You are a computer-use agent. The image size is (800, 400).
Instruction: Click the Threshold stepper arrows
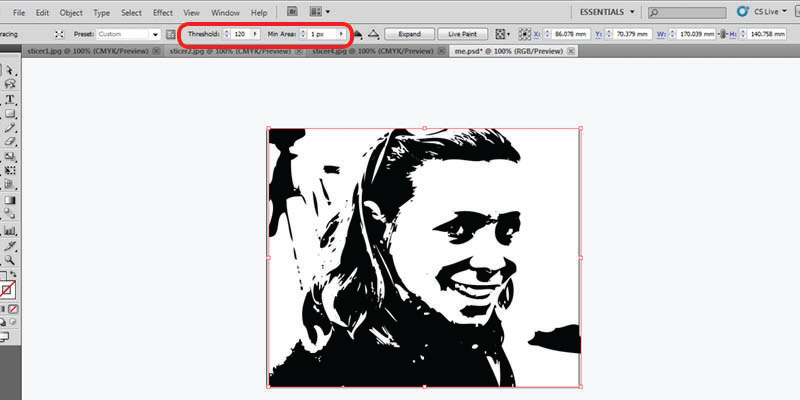tap(227, 34)
